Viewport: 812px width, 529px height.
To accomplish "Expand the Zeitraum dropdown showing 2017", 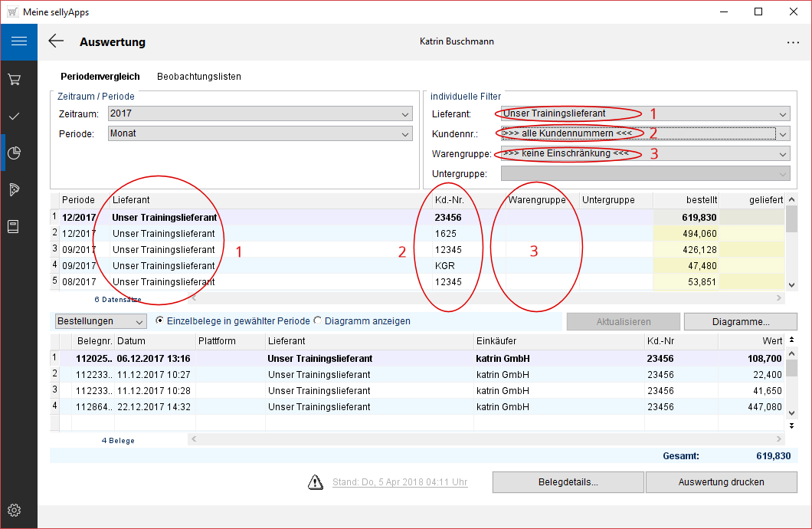I will [260, 113].
